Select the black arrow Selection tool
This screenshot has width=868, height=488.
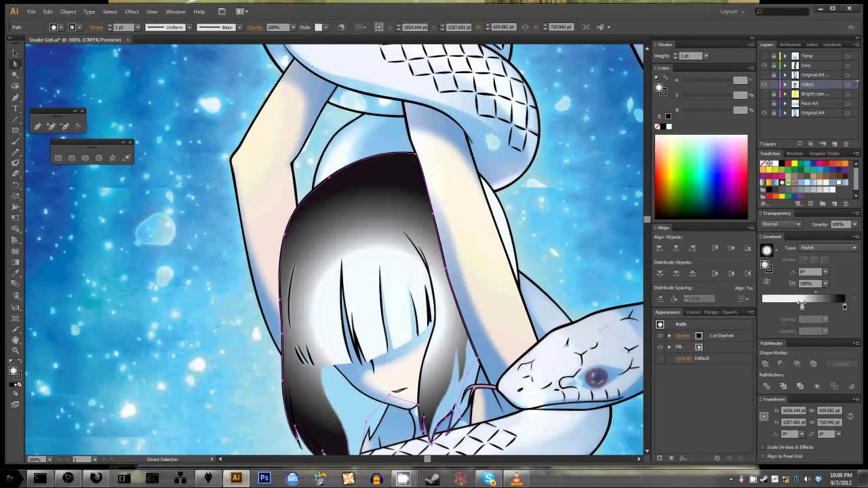(x=15, y=53)
